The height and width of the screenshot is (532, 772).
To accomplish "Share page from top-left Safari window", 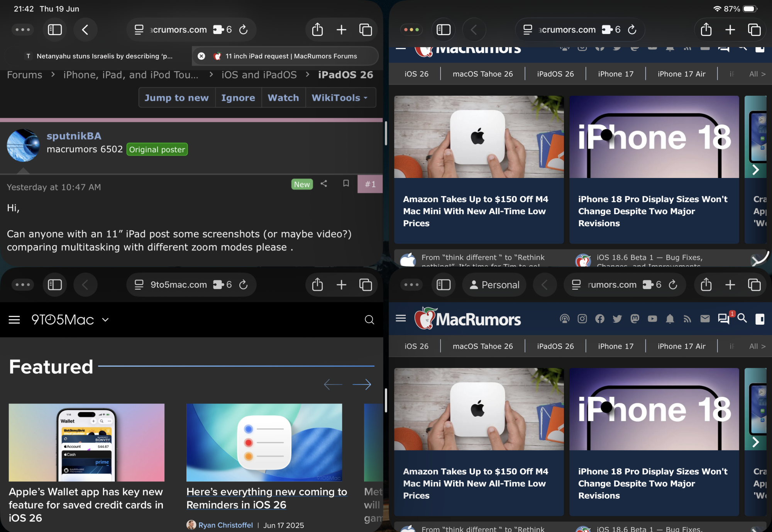I will 317,30.
